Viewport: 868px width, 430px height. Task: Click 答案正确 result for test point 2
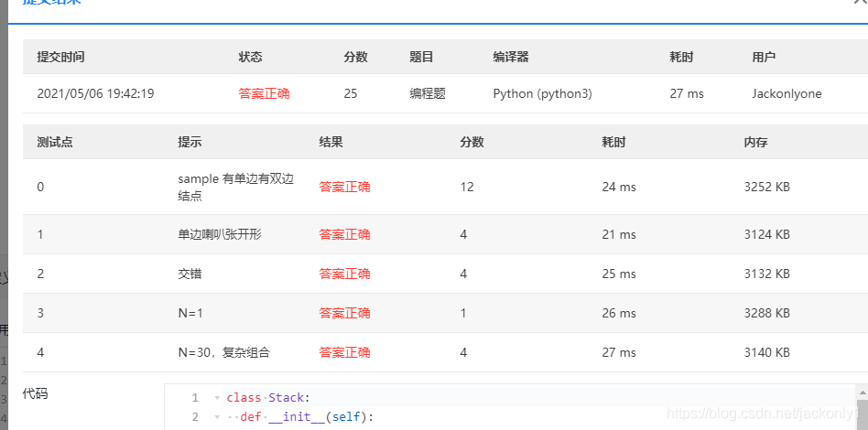[344, 274]
